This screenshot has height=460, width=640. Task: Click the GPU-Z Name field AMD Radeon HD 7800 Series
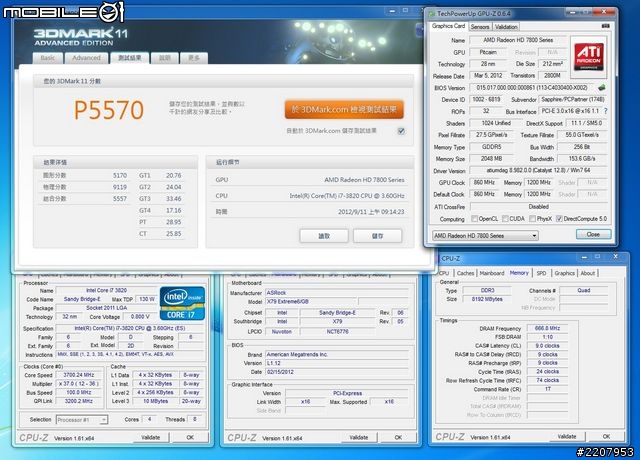click(x=518, y=40)
